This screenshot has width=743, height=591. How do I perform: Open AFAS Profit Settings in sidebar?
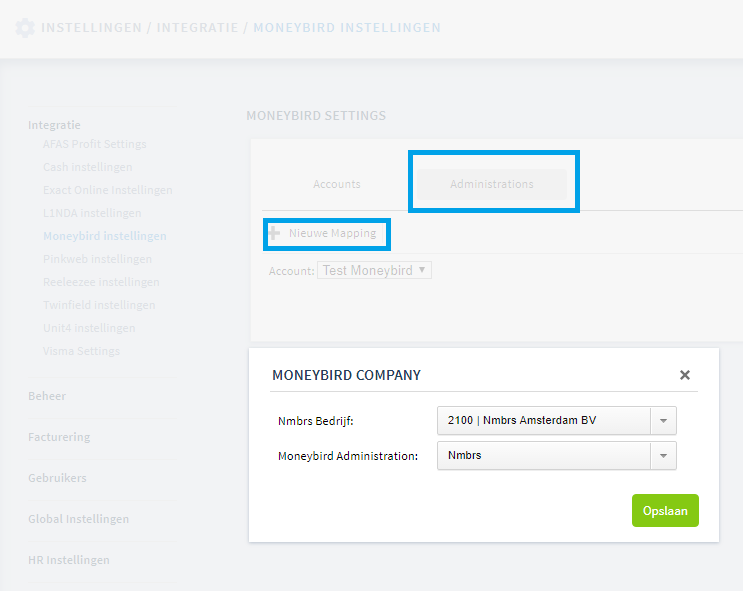click(95, 144)
